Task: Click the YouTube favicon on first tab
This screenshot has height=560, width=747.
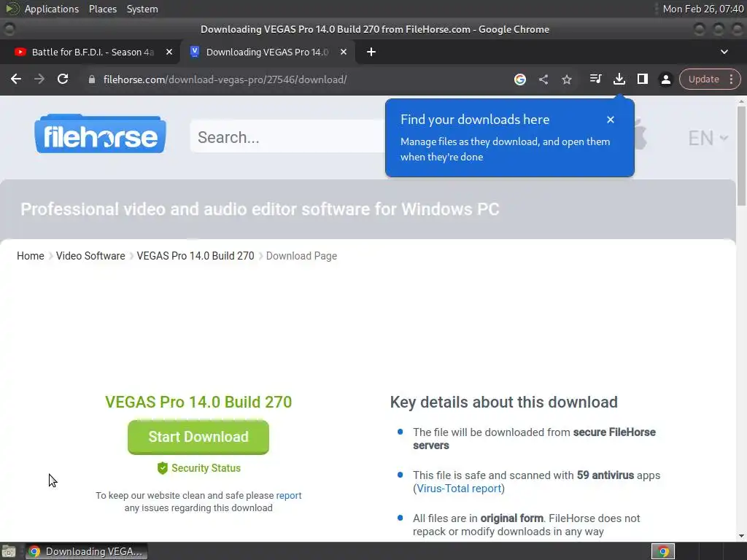Action: pyautogui.click(x=20, y=52)
